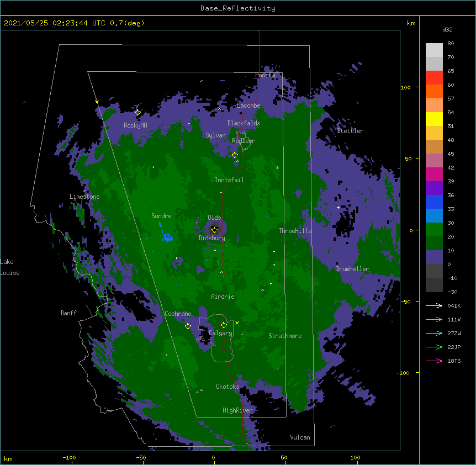Click the Cochrane town label

coord(178,314)
